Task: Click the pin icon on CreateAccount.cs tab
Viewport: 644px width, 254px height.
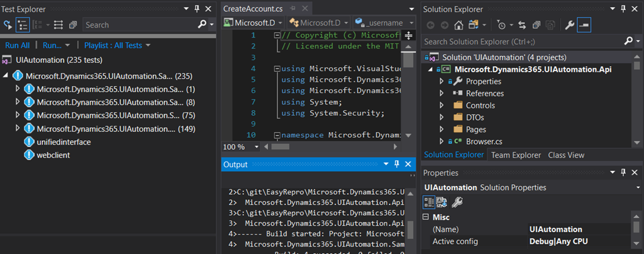Action: click(293, 8)
